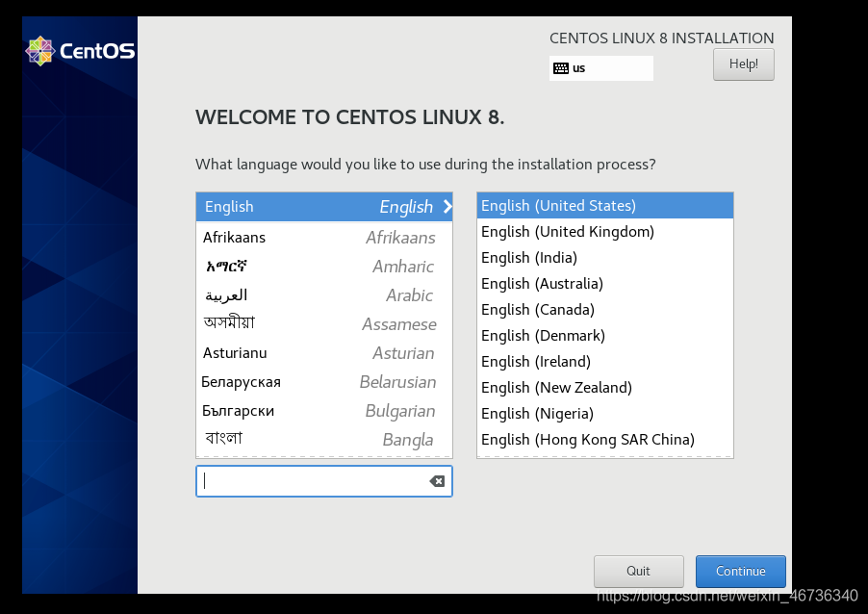Click the chevron arrow on the English row
The width and height of the screenshot is (868, 614).
447,207
